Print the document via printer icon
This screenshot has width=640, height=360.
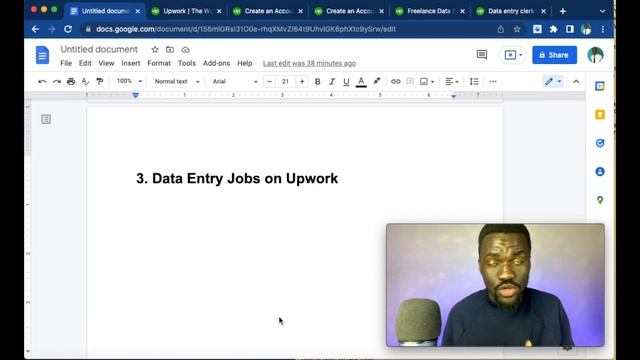click(x=71, y=82)
